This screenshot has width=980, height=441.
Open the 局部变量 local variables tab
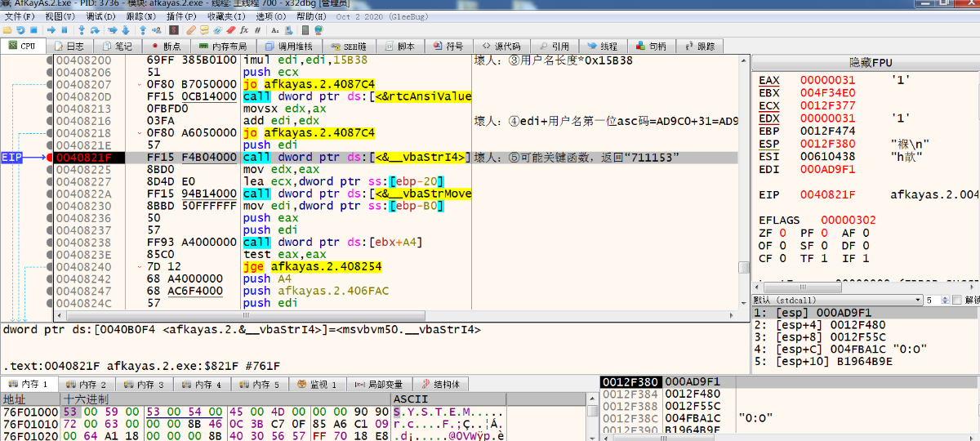point(381,384)
